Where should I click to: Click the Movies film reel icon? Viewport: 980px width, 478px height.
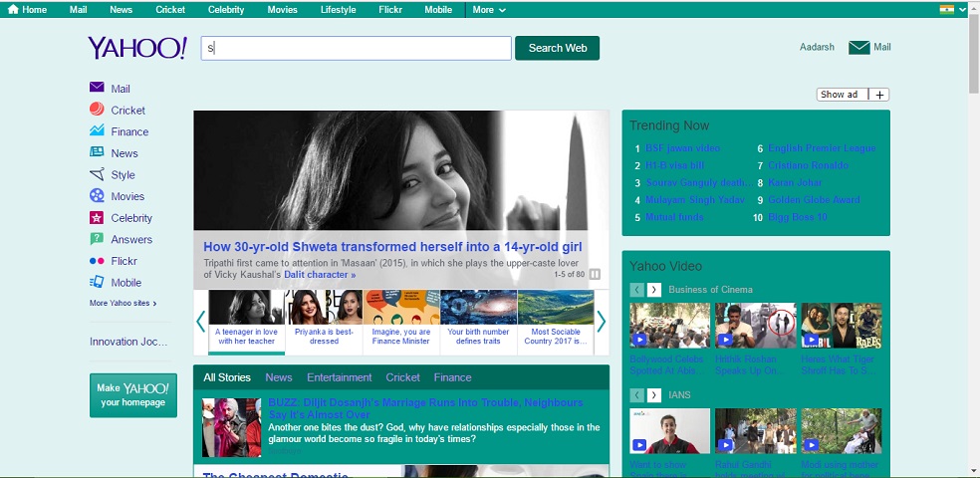click(97, 195)
